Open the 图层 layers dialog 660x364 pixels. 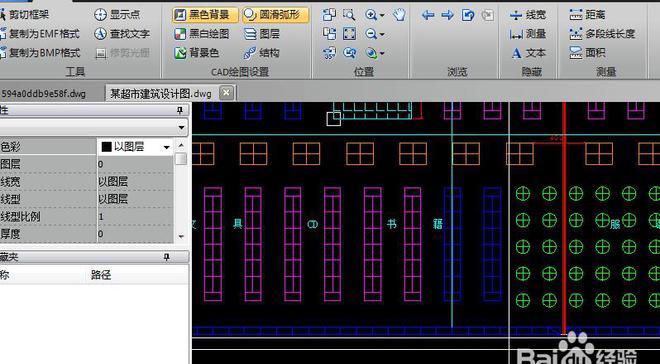pos(262,34)
